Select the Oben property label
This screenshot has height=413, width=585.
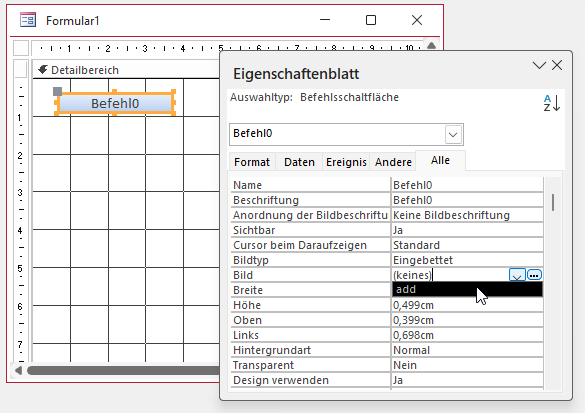point(310,320)
